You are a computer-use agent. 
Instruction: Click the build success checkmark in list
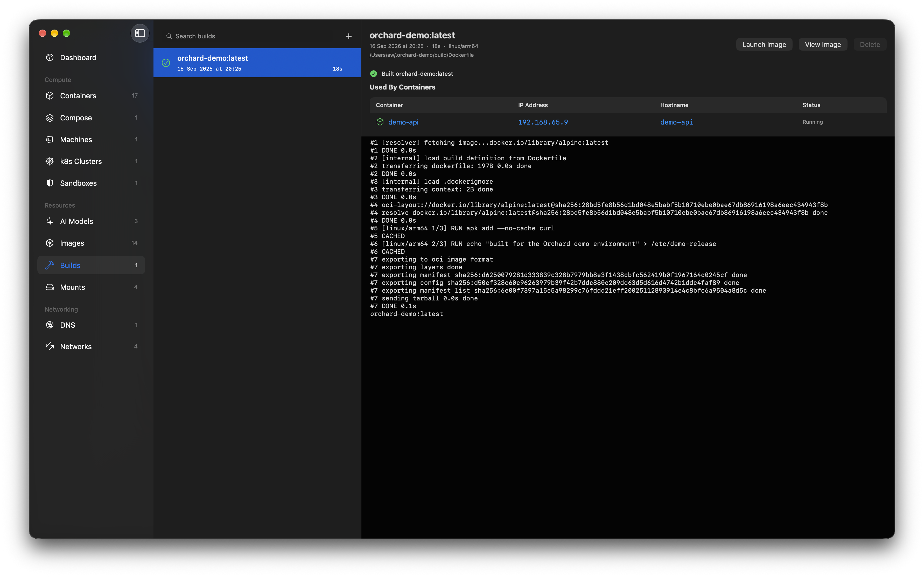165,63
